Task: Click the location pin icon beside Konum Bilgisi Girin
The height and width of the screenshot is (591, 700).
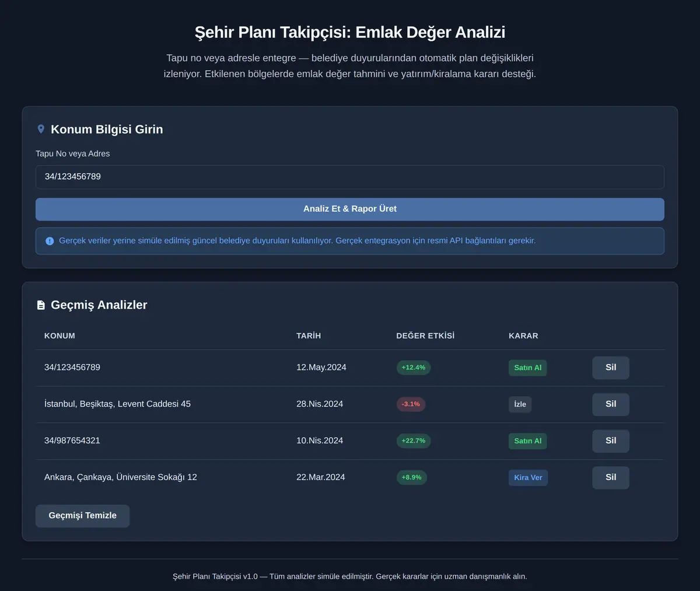Action: coord(41,129)
